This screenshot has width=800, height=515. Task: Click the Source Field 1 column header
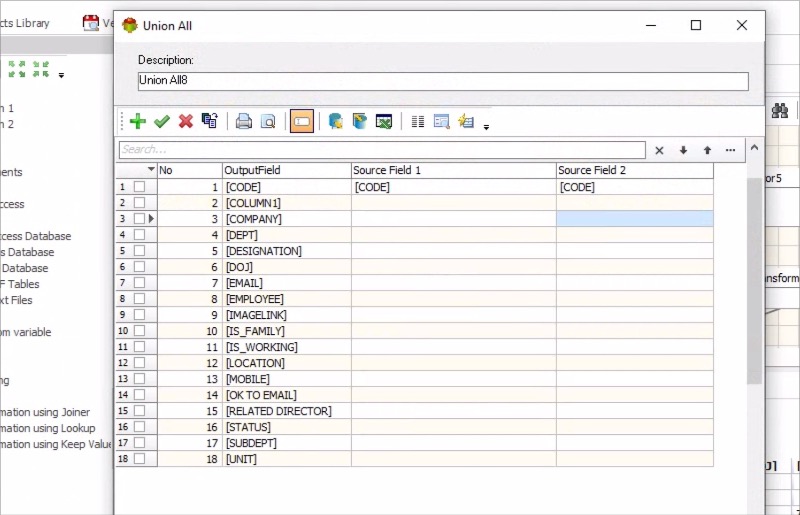(x=454, y=170)
